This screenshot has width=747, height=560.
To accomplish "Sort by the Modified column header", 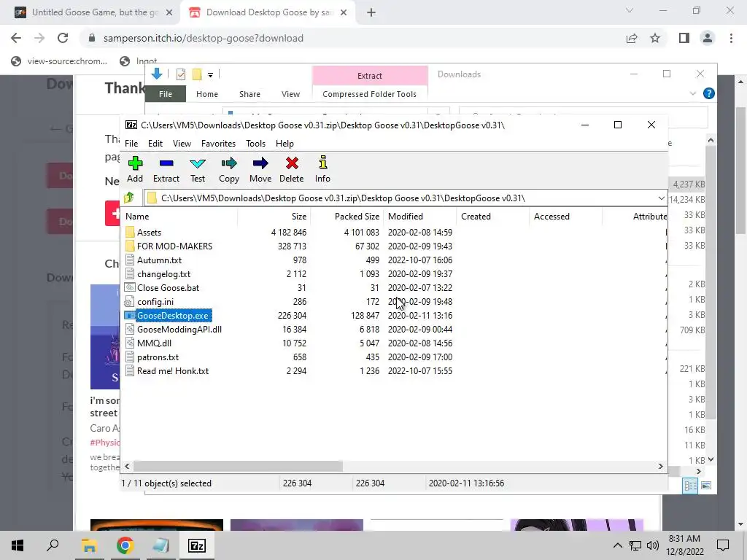I will pyautogui.click(x=419, y=216).
